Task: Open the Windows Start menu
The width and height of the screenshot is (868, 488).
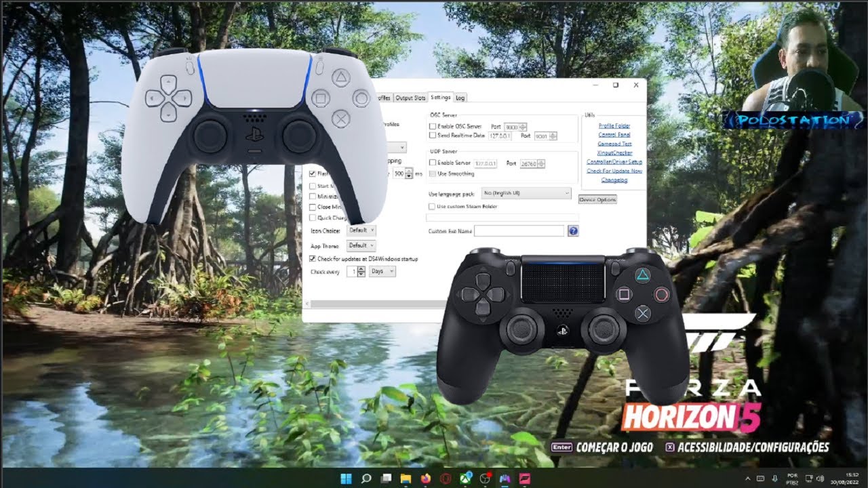Action: (x=346, y=479)
